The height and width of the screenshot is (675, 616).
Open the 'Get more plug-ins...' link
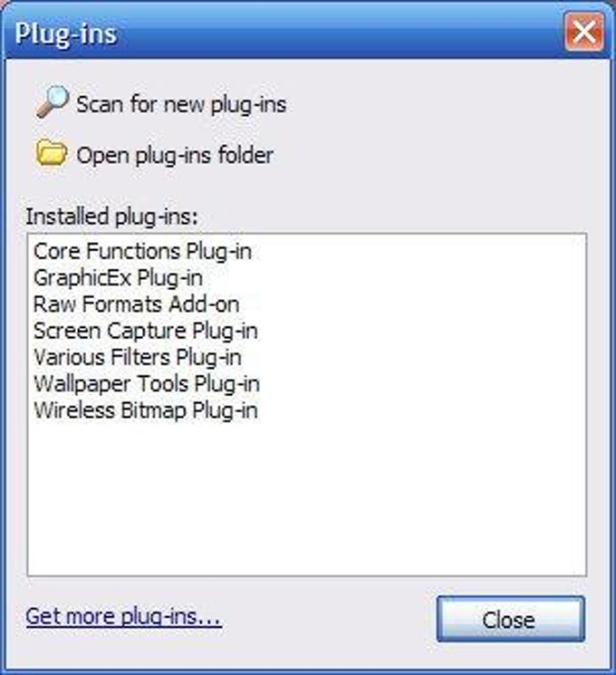pos(124,616)
